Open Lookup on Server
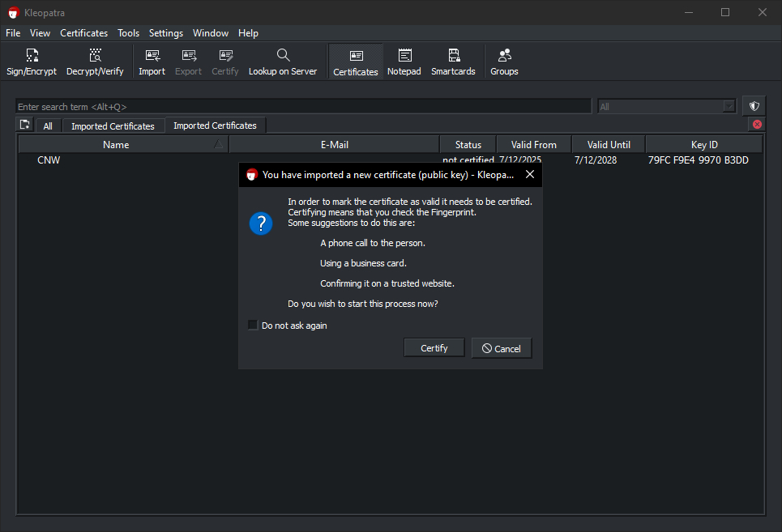This screenshot has height=532, width=782. [283, 62]
